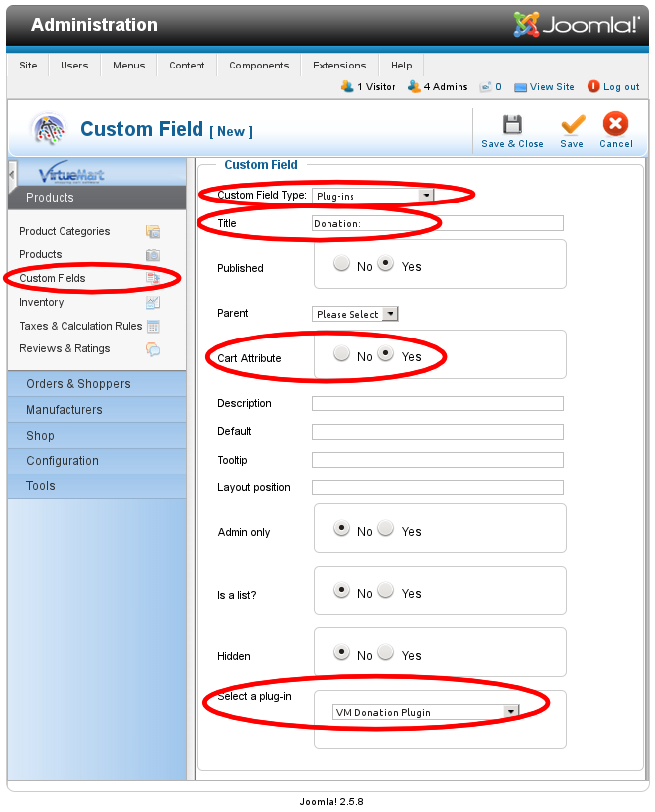Click the Product Categories sidebar icon
Screen dimensions: 655x812
point(153,232)
